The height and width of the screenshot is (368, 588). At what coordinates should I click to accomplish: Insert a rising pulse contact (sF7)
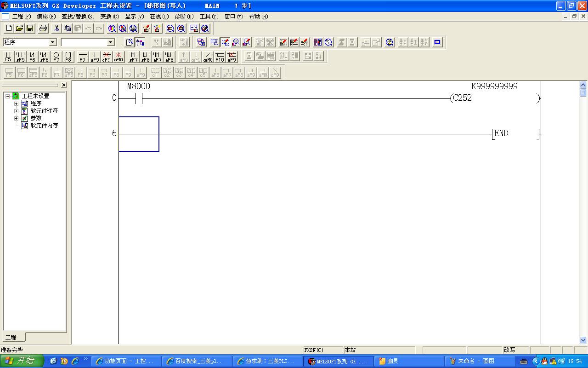click(133, 57)
